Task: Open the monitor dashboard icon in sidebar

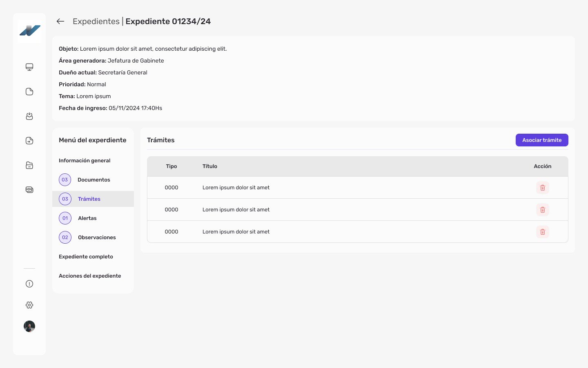Action: 29,67
